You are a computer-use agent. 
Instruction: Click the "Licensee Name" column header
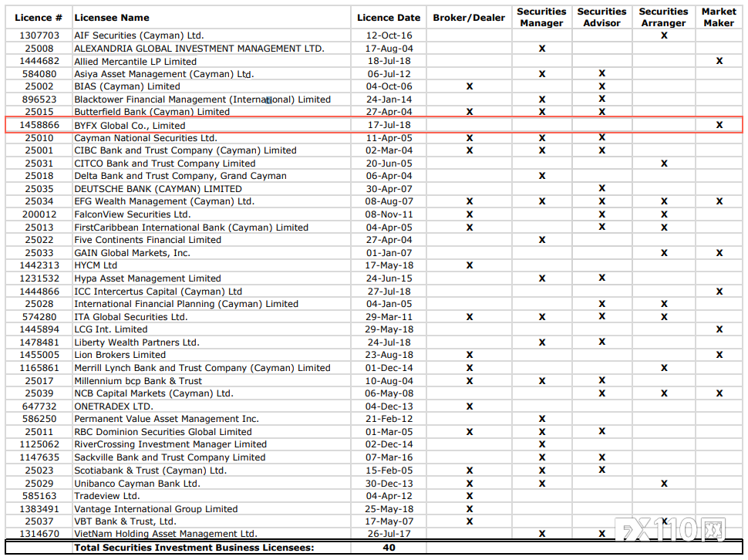point(112,18)
